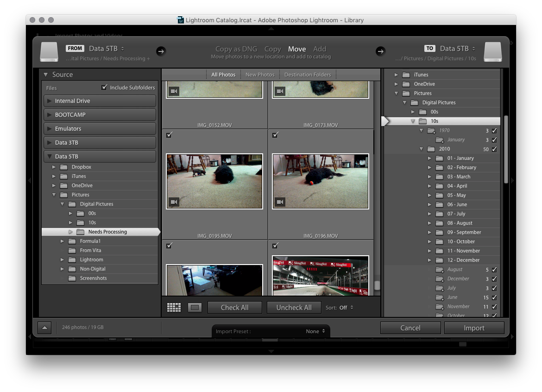This screenshot has height=392, width=542.
Task: Collapse the Source panel
Action: [45, 74]
